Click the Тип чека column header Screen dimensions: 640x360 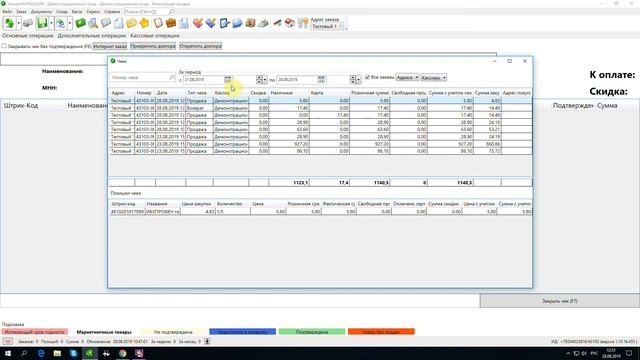coord(199,93)
